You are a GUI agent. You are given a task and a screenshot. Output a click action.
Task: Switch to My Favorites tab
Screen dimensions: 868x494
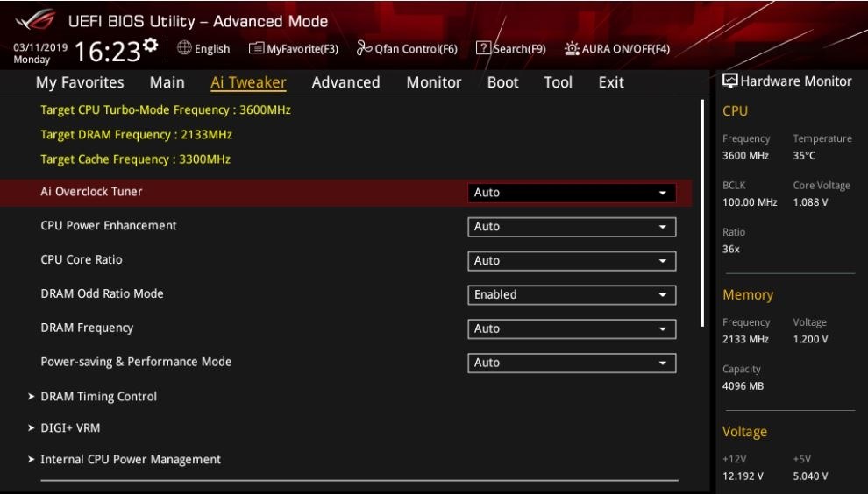point(80,82)
